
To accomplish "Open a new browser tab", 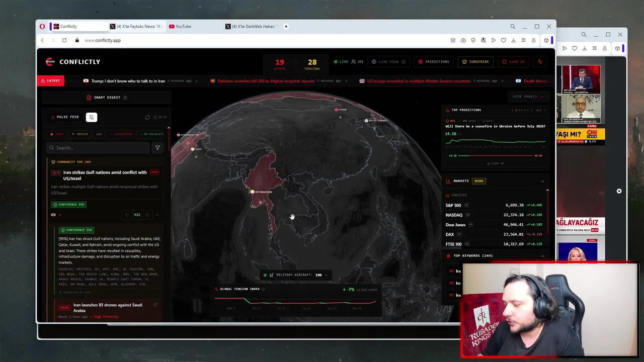I will pos(286,26).
